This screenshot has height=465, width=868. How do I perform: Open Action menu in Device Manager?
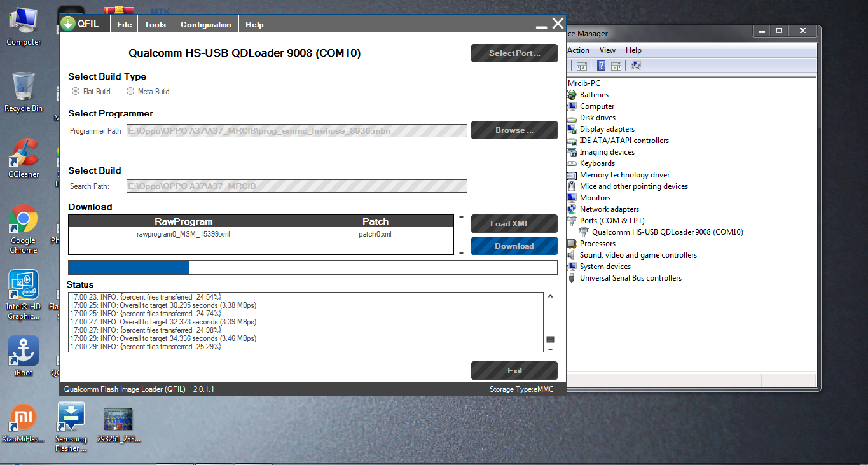coord(578,50)
